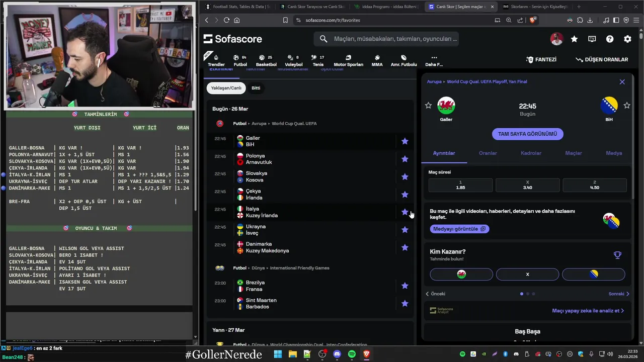Open Discord from the taskbar
Viewport: 644px width, 362px height.
coord(337,354)
